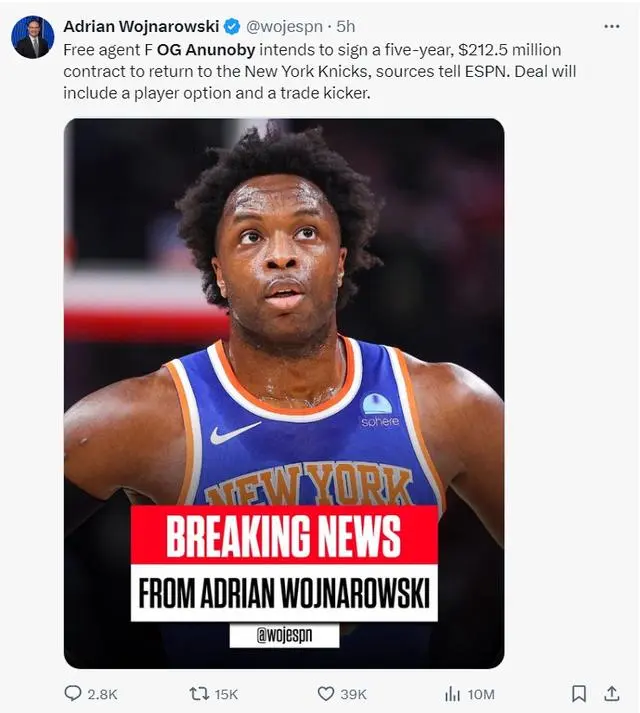Click the 10M views count
The image size is (640, 713).
click(481, 694)
